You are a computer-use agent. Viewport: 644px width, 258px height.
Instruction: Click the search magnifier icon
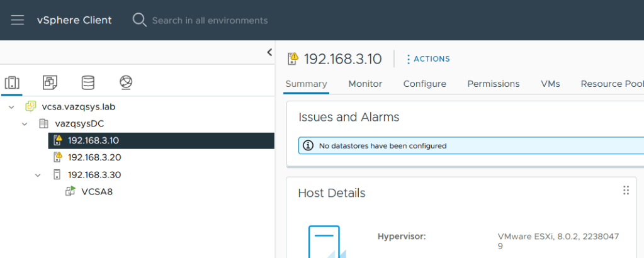pyautogui.click(x=139, y=20)
